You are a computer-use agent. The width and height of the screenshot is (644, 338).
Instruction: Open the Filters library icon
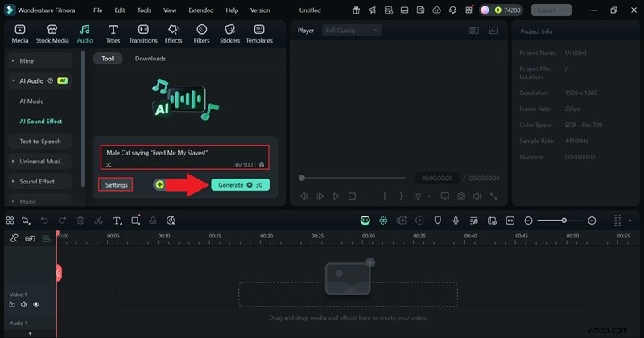click(x=201, y=33)
